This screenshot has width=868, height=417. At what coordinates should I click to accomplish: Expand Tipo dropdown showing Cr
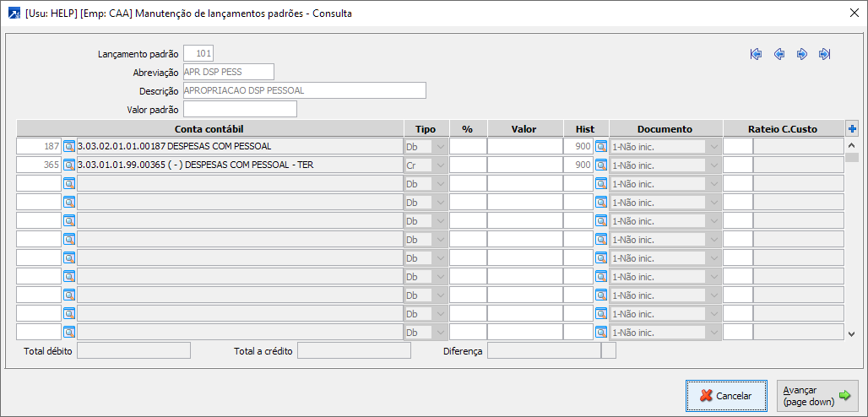[x=441, y=165]
